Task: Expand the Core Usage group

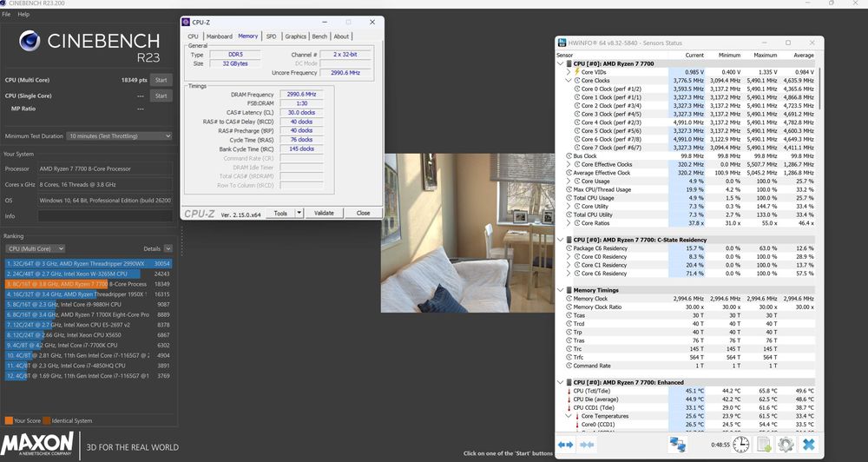Action: click(x=569, y=181)
